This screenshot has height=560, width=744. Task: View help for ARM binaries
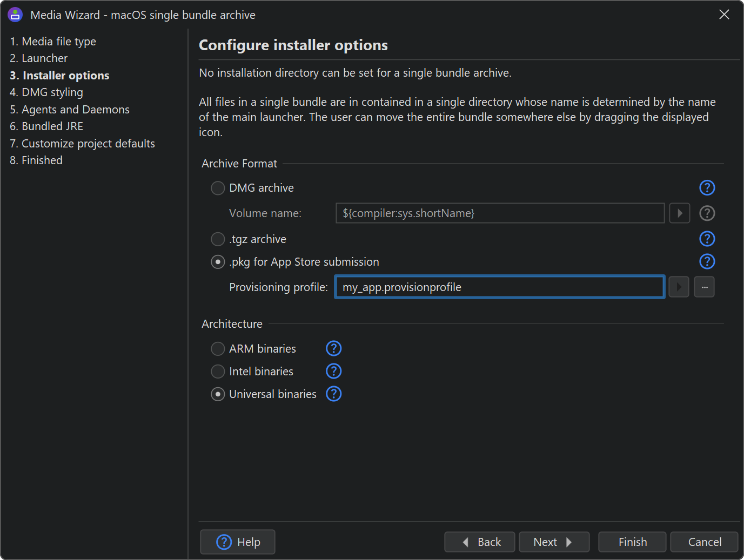tap(334, 349)
